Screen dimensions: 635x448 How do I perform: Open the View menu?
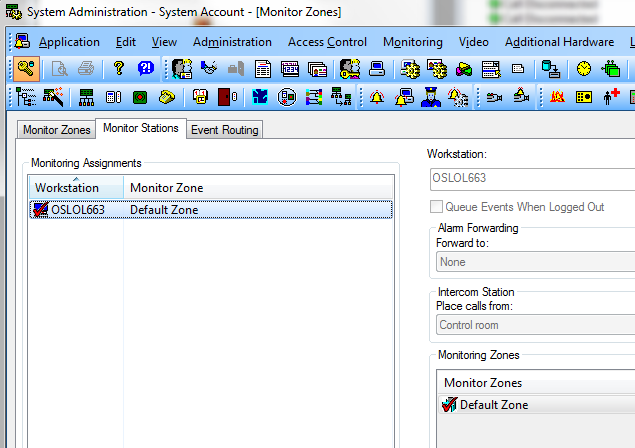(x=164, y=42)
